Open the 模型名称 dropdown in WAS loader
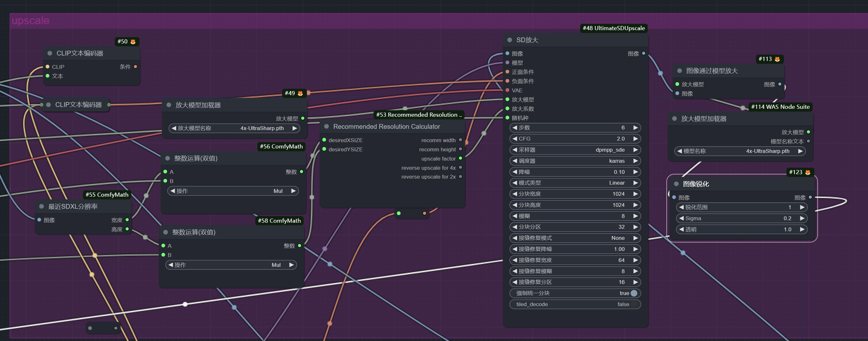This screenshot has width=868, height=341. [740, 151]
